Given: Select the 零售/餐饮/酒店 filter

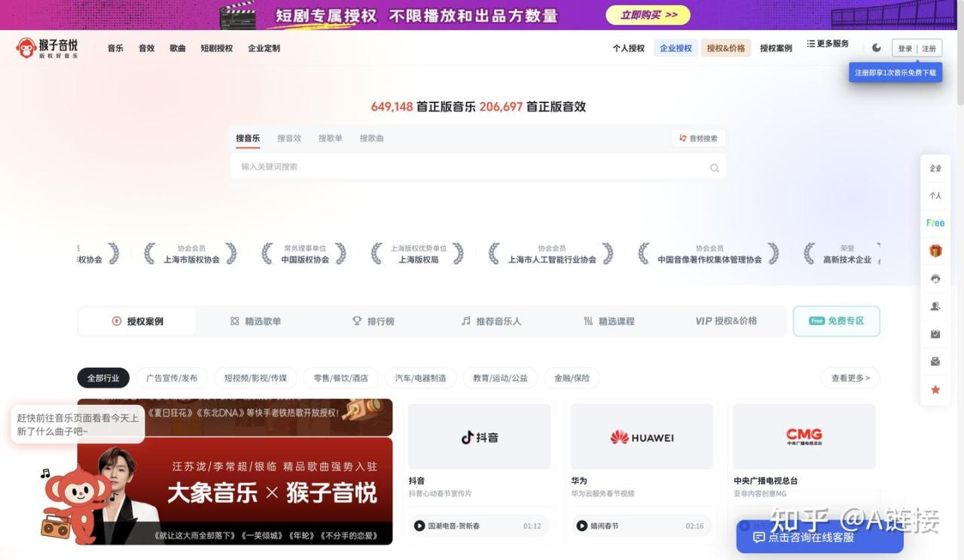Looking at the screenshot, I should [x=341, y=378].
